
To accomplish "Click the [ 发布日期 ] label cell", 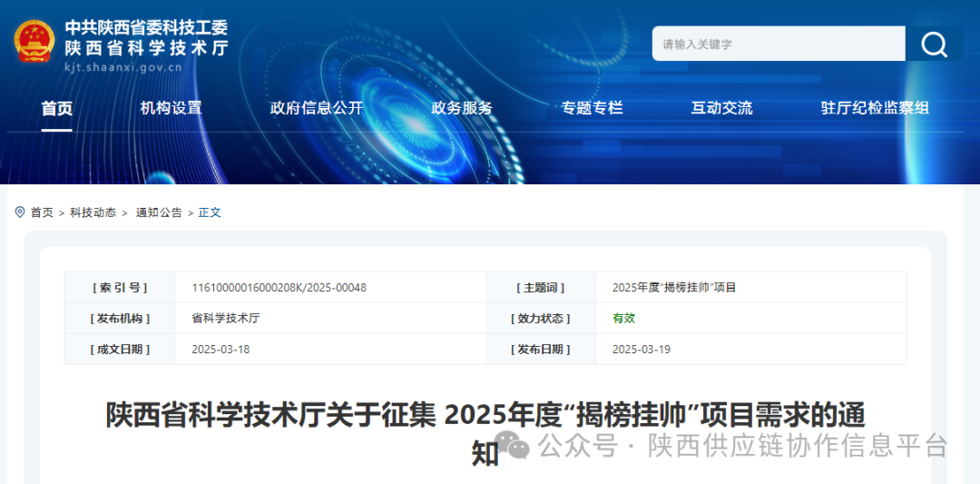I will coord(541,349).
